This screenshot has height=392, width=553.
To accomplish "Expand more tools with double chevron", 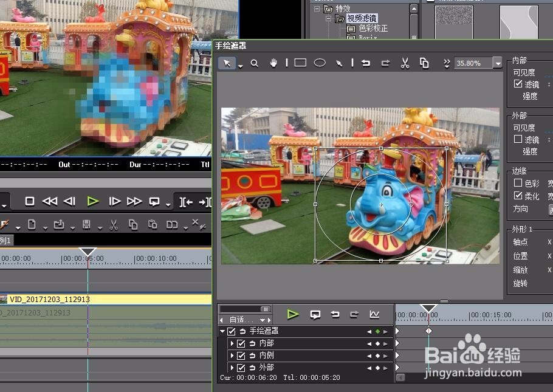I will [447, 63].
